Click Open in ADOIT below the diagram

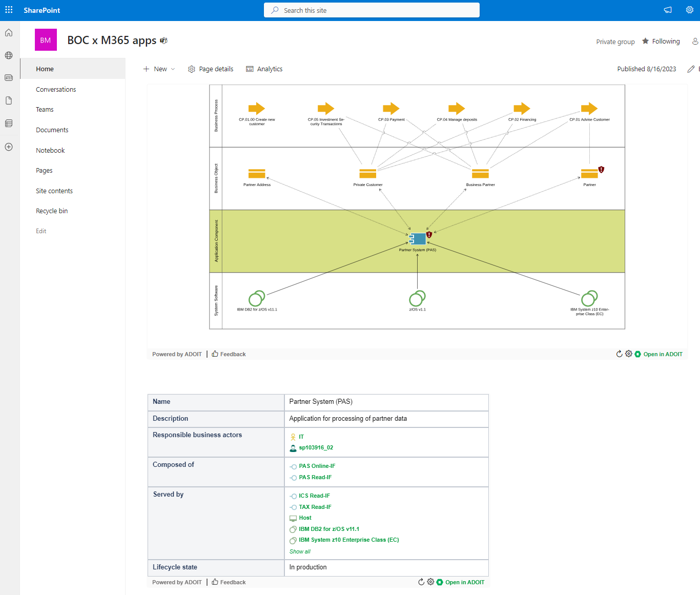(x=658, y=354)
